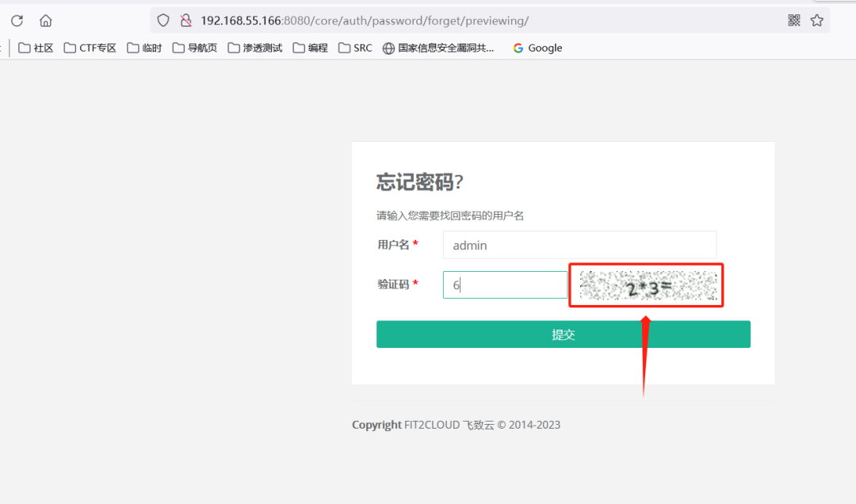Open the 编程 bookmark folder
The image size is (856, 504).
tap(310, 48)
